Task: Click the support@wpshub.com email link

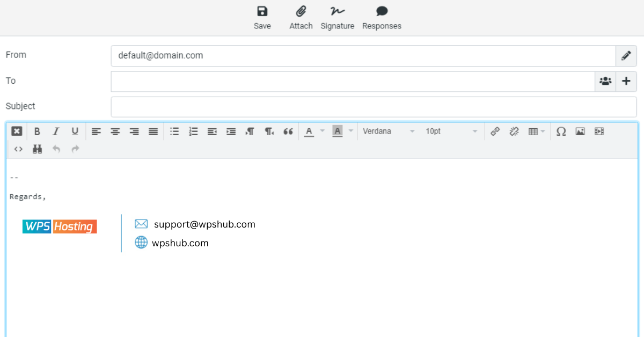Action: tap(204, 224)
